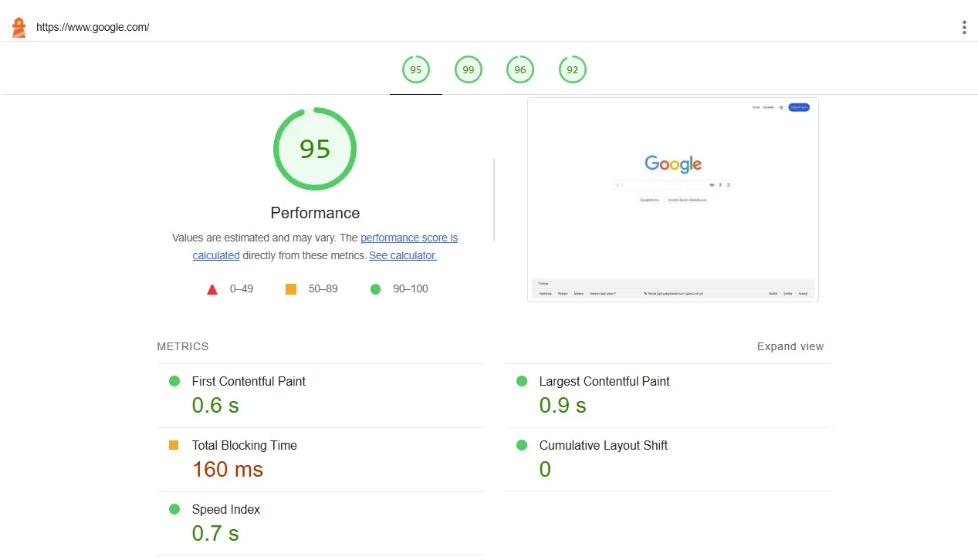Select the Cumulative Layout Shift metric label
This screenshot has height=560, width=978.
tap(604, 445)
